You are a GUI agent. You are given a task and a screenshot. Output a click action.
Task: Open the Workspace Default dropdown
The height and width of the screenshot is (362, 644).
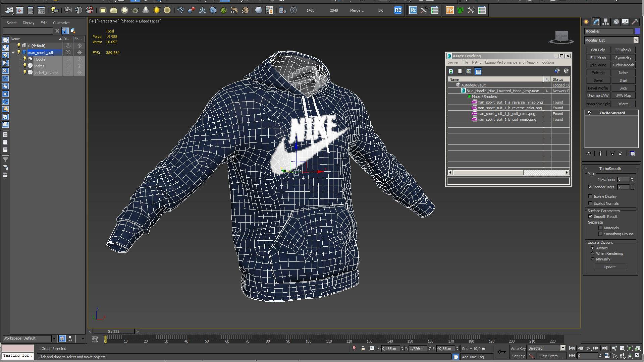point(54,339)
